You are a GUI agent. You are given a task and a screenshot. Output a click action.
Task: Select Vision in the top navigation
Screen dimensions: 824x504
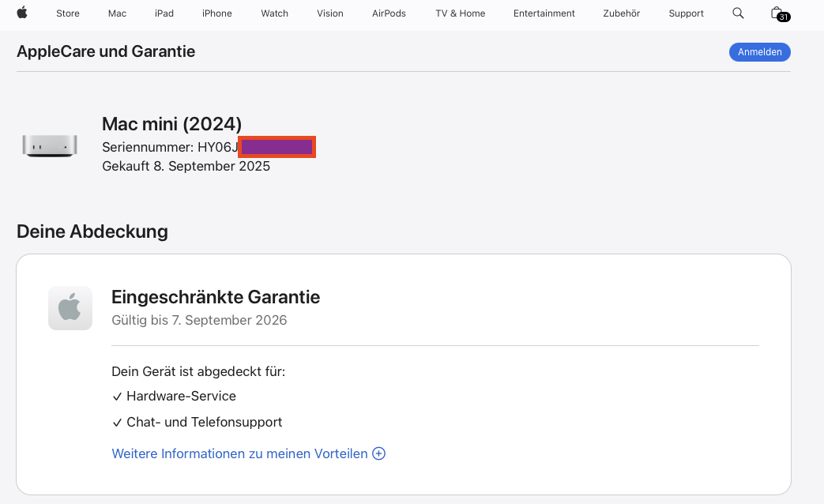[330, 13]
